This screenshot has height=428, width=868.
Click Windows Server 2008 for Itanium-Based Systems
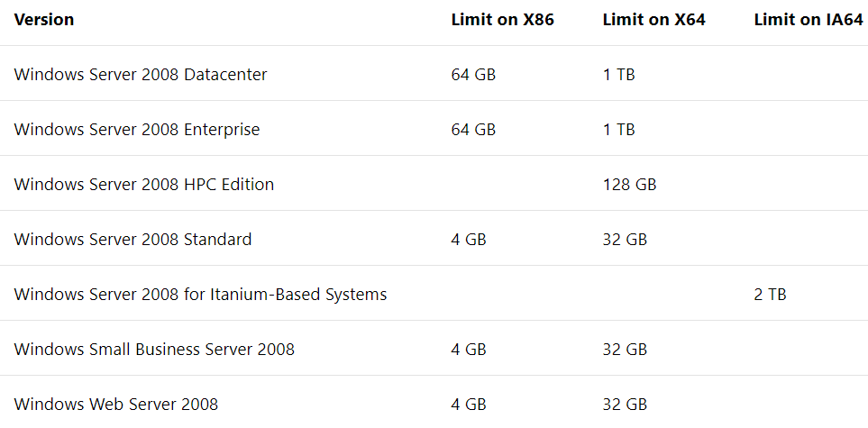tap(200, 294)
